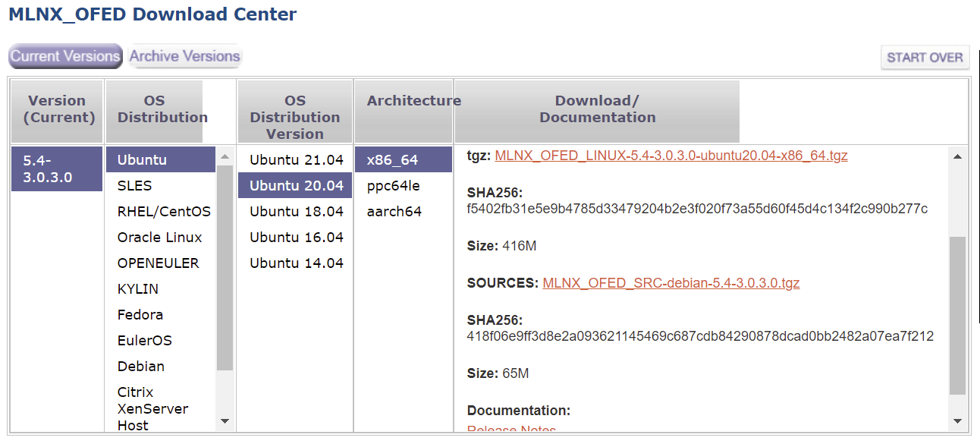This screenshot has width=980, height=444.
Task: Switch to the Current Versions tab
Action: coord(65,56)
